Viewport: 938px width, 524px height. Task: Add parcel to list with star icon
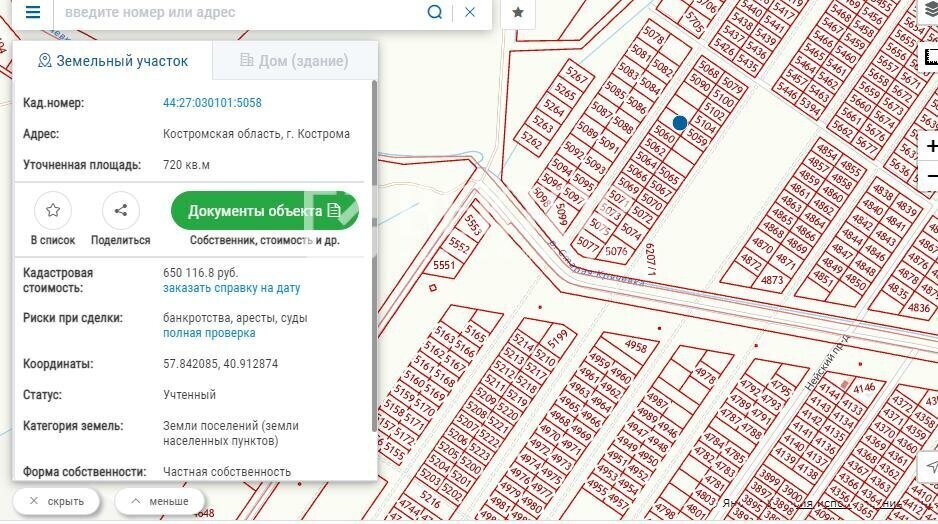(53, 210)
